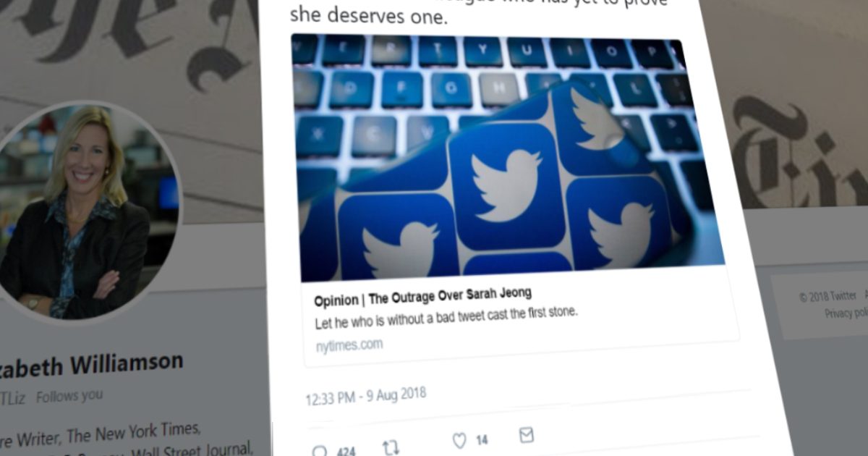Open the nytimes.com link

349,345
